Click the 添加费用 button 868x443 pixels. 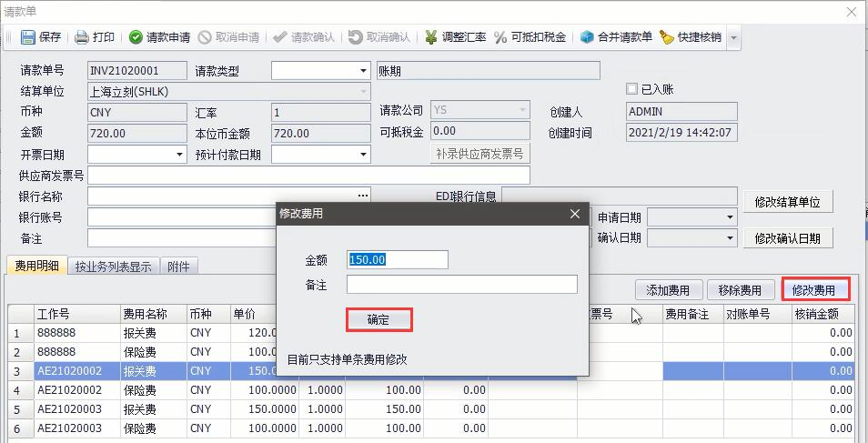tap(668, 290)
